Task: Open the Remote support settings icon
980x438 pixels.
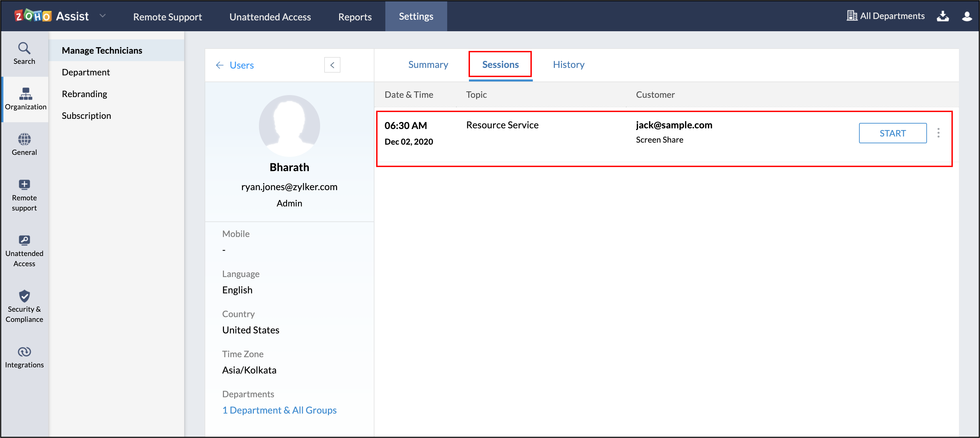Action: 24,195
